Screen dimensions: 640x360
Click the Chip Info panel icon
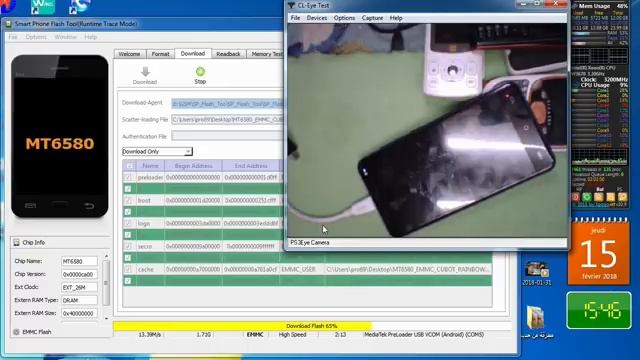[x=16, y=242]
